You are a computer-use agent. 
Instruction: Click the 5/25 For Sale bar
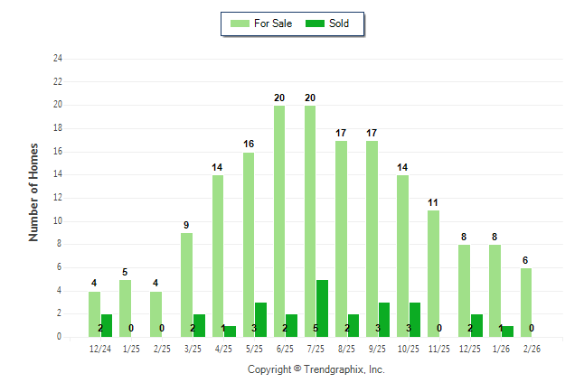click(249, 244)
